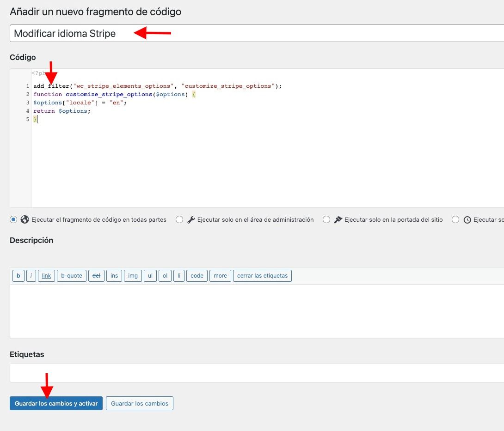This screenshot has width=504, height=431.
Task: Click the 'b' bold quicktag button
Action: click(x=18, y=276)
